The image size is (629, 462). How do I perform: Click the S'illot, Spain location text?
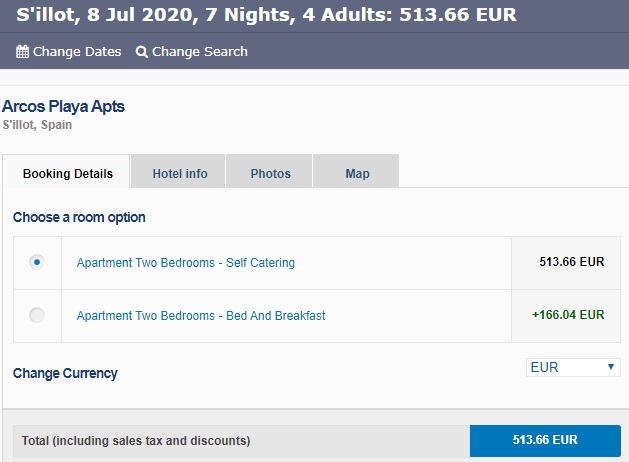click(37, 125)
